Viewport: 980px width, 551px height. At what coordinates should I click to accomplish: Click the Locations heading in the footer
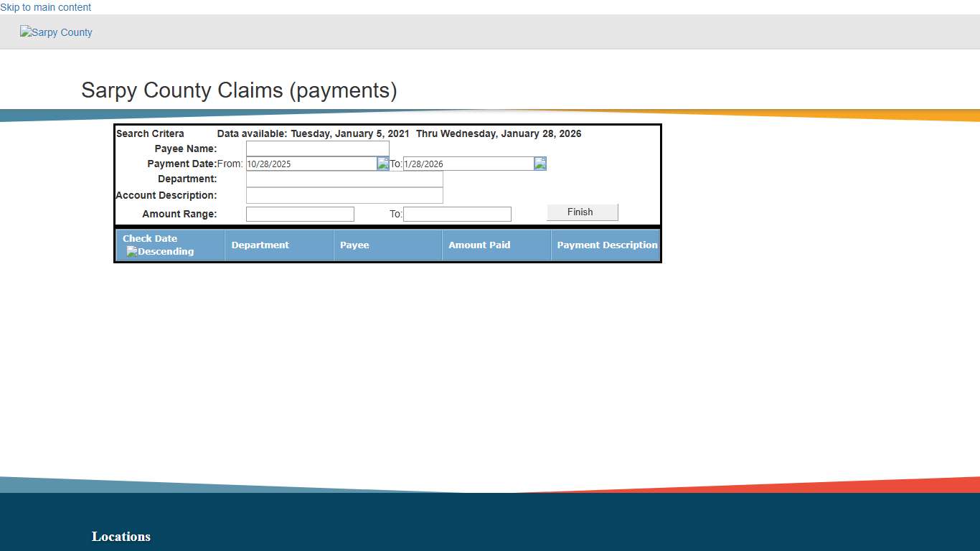121,536
